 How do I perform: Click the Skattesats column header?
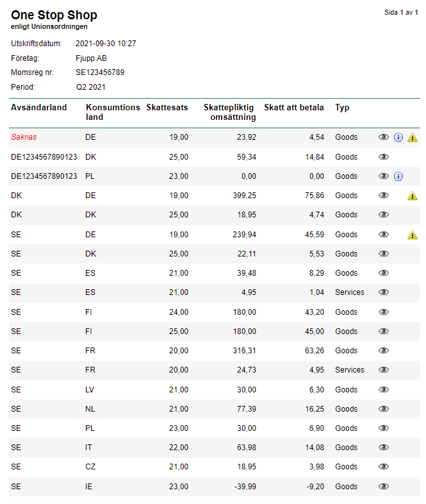click(x=167, y=108)
